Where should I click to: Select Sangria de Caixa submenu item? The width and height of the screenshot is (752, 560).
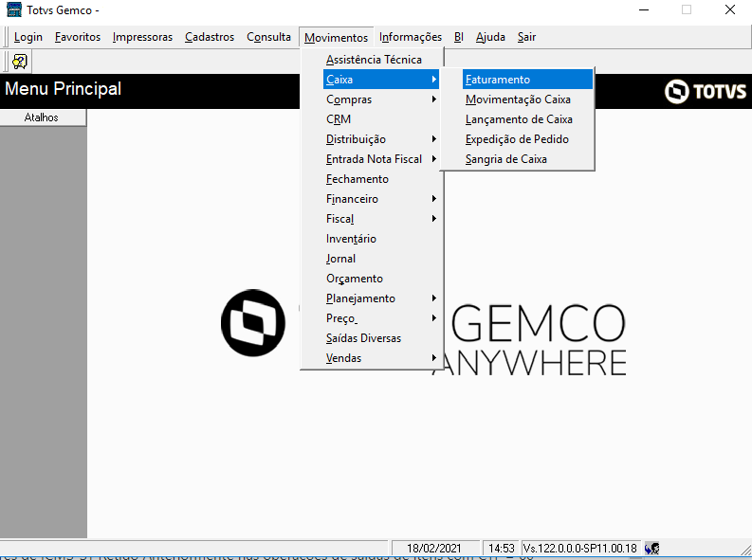527,158
